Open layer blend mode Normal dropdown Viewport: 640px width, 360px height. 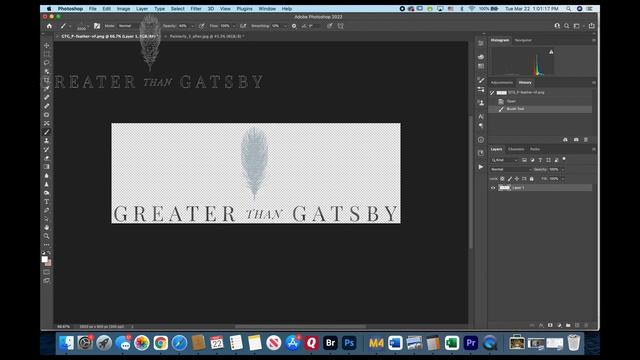511,169
